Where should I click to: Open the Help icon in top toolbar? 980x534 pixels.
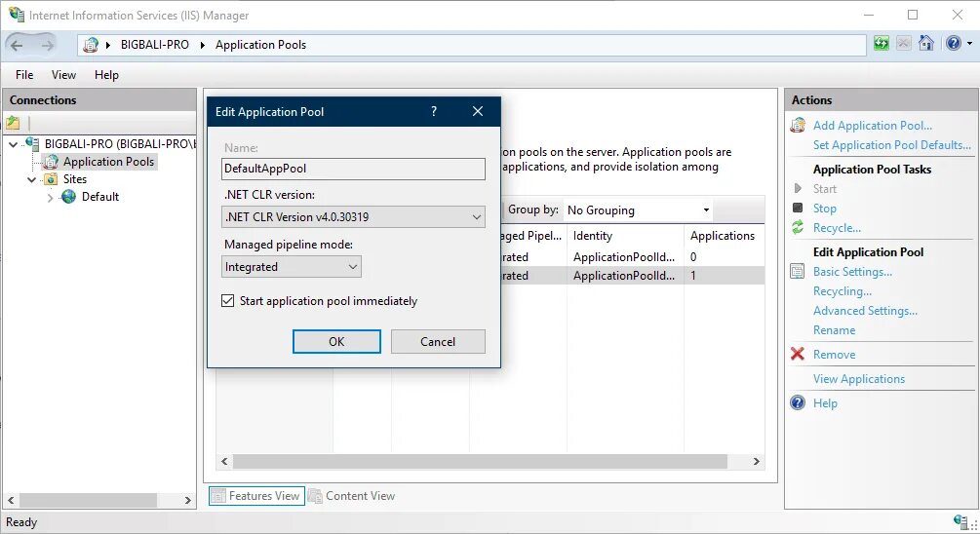953,44
